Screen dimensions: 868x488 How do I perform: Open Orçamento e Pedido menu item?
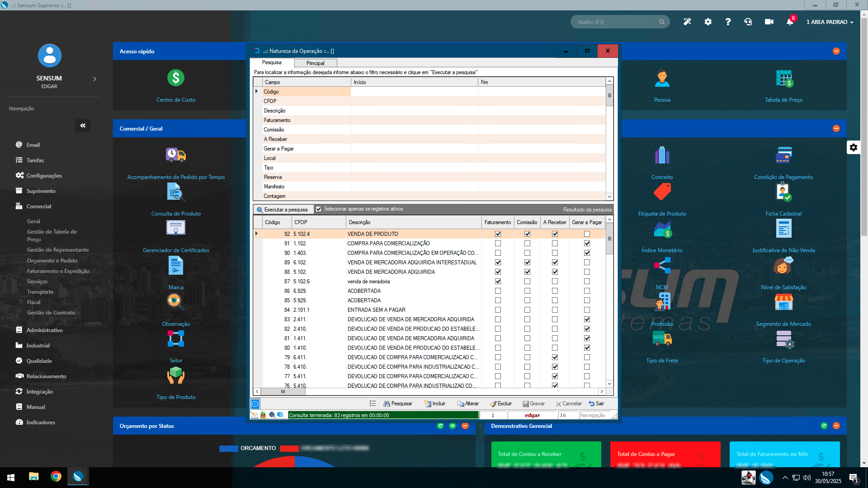52,261
